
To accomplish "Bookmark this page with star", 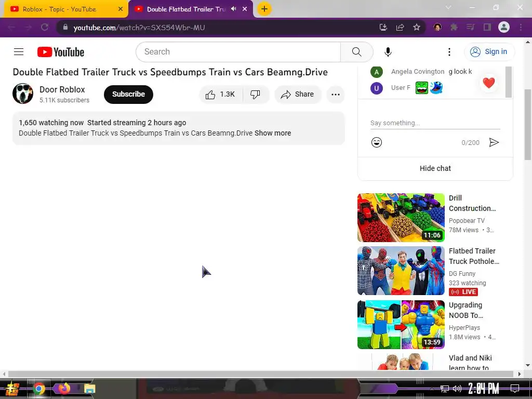I will pyautogui.click(x=417, y=27).
